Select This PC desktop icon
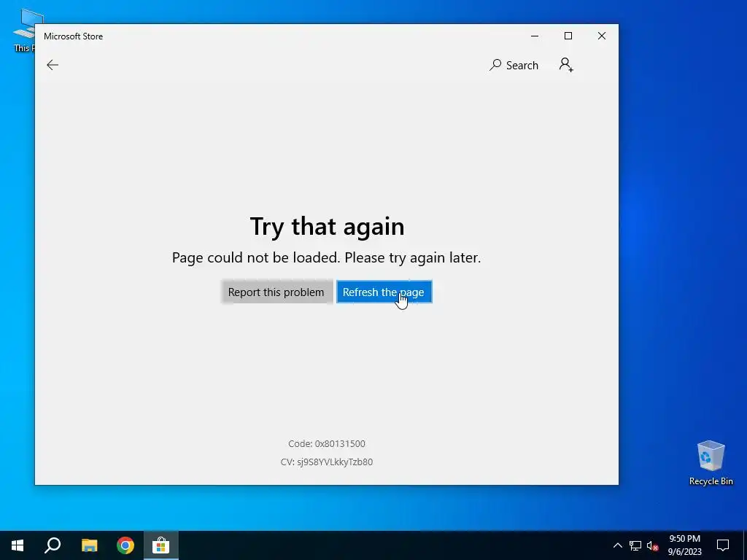The width and height of the screenshot is (747, 560). pyautogui.click(x=23, y=30)
